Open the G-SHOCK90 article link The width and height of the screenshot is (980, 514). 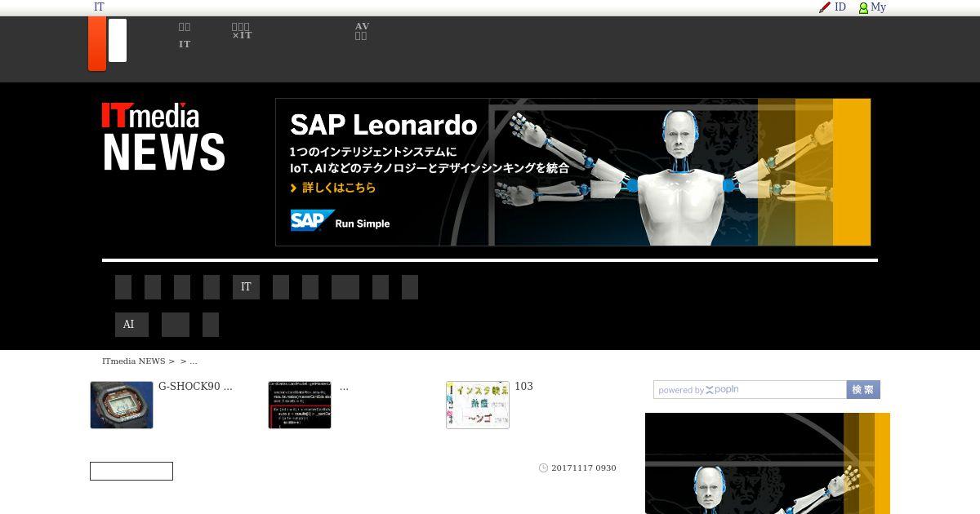[x=195, y=386]
